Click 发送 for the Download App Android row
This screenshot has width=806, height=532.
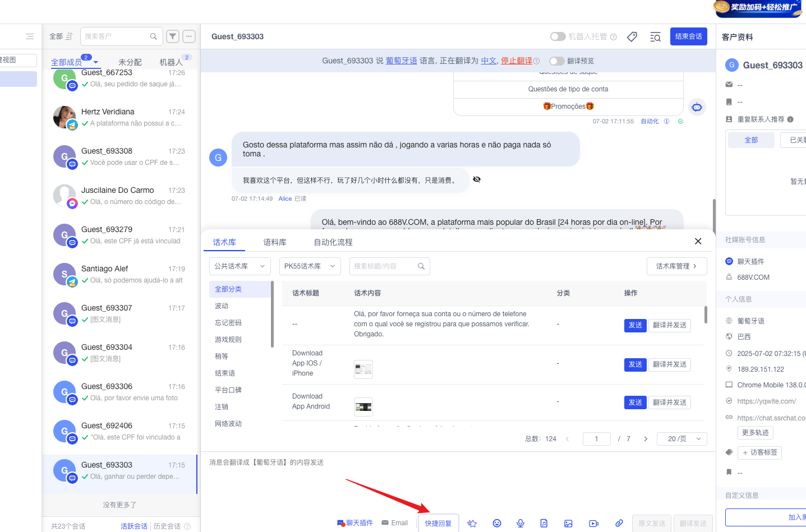click(x=635, y=403)
